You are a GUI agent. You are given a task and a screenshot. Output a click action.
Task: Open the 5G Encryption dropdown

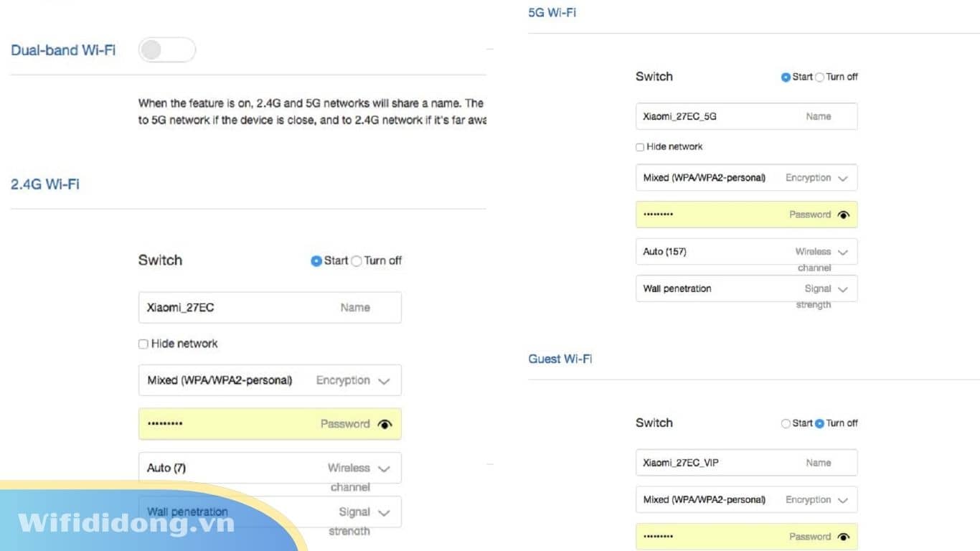(x=843, y=178)
